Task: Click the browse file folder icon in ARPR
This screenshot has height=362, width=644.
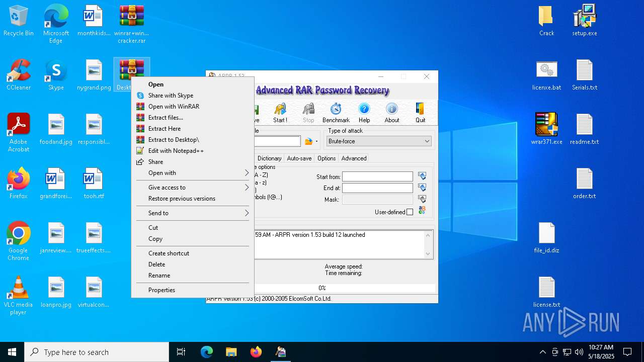Action: (x=308, y=142)
